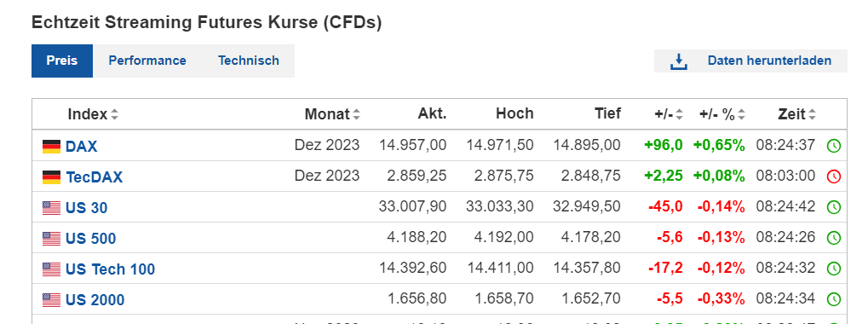
Task: Click the clock icon in US 2000 row
Action: [833, 299]
